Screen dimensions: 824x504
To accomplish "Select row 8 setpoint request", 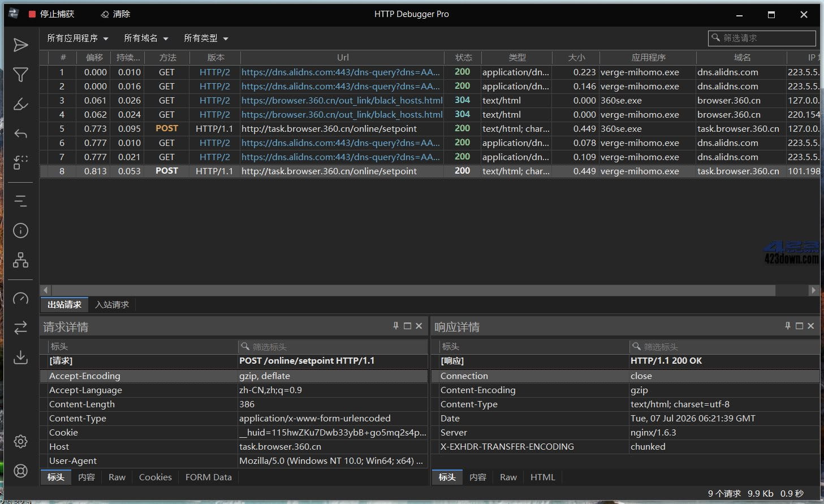I will coord(430,171).
